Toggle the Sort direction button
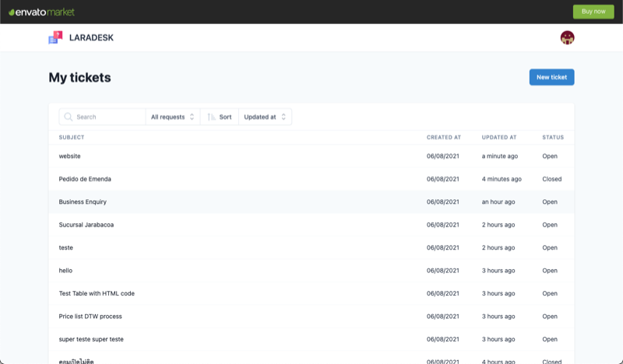 (220, 117)
